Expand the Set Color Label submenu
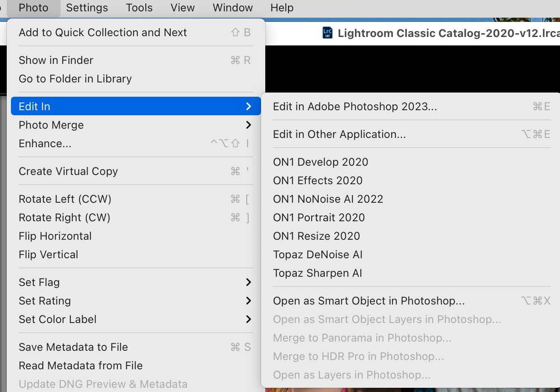The width and height of the screenshot is (560, 392). [136, 319]
